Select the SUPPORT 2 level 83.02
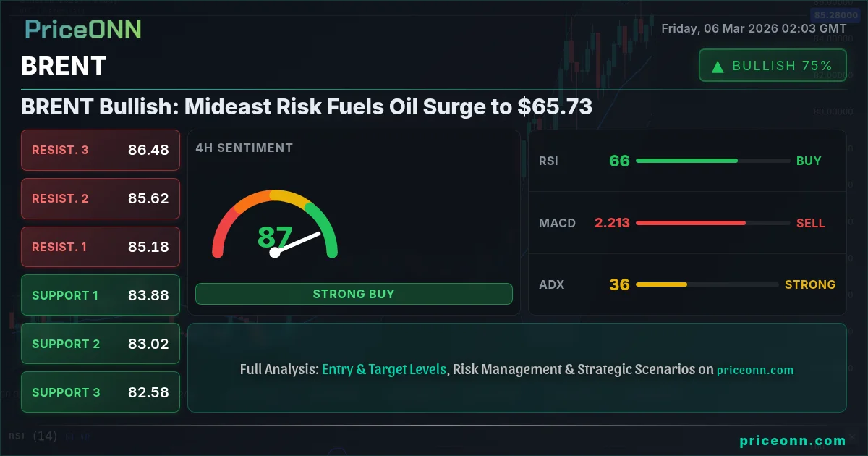 [101, 344]
